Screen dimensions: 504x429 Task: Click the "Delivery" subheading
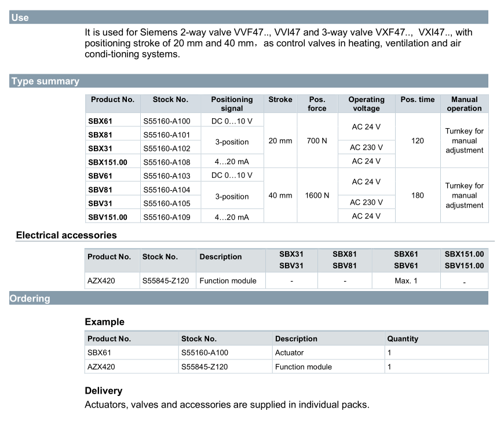pos(104,391)
